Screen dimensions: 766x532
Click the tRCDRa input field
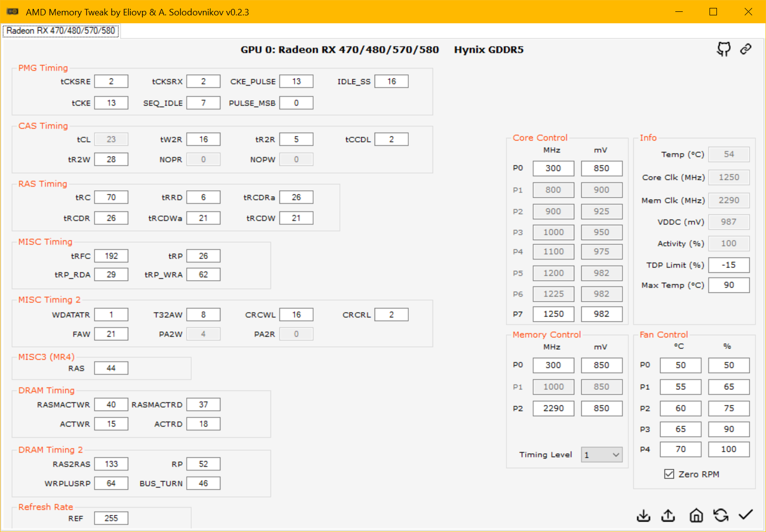296,197
